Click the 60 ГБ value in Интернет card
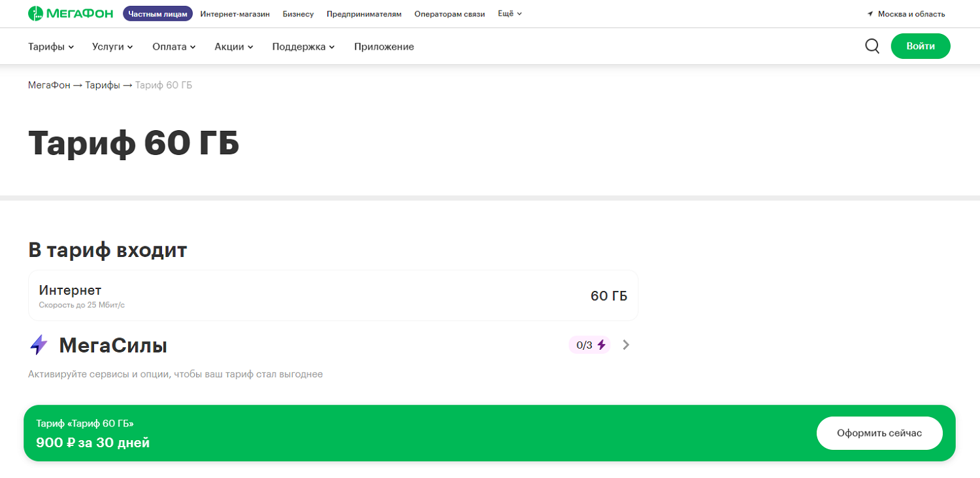This screenshot has height=478, width=980. click(x=609, y=296)
